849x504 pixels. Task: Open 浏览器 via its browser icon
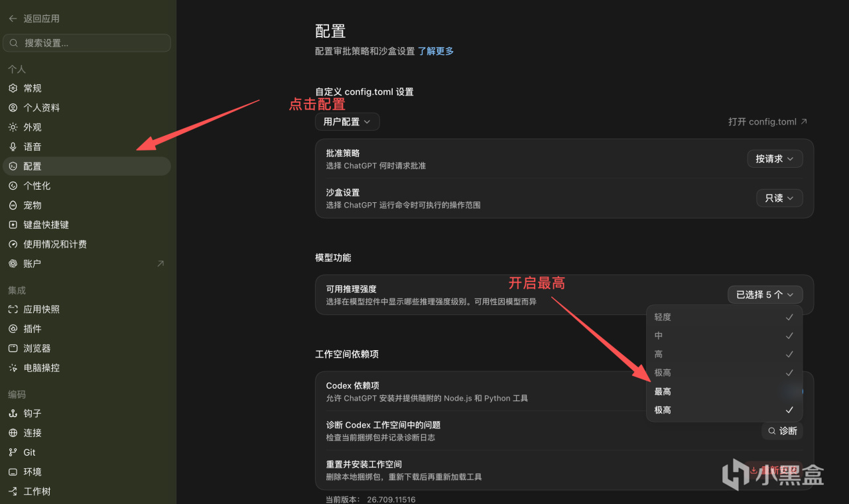click(13, 348)
